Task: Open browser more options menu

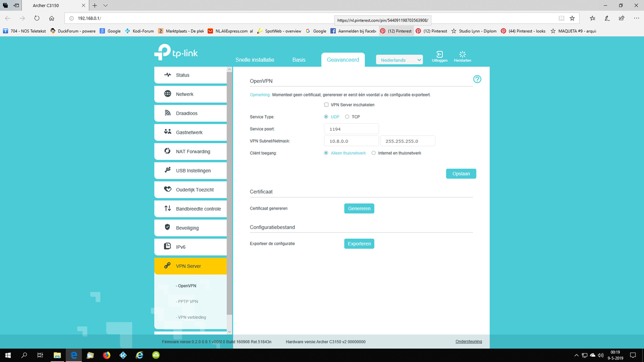Action: [x=636, y=18]
